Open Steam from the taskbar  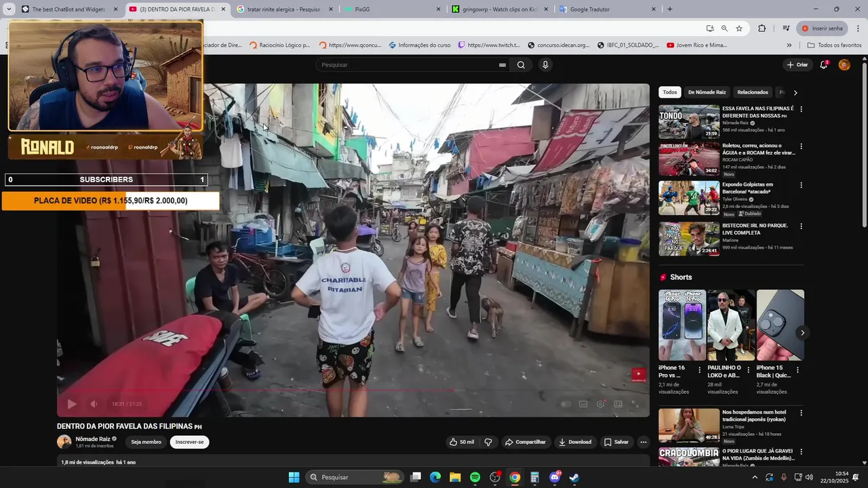click(574, 477)
